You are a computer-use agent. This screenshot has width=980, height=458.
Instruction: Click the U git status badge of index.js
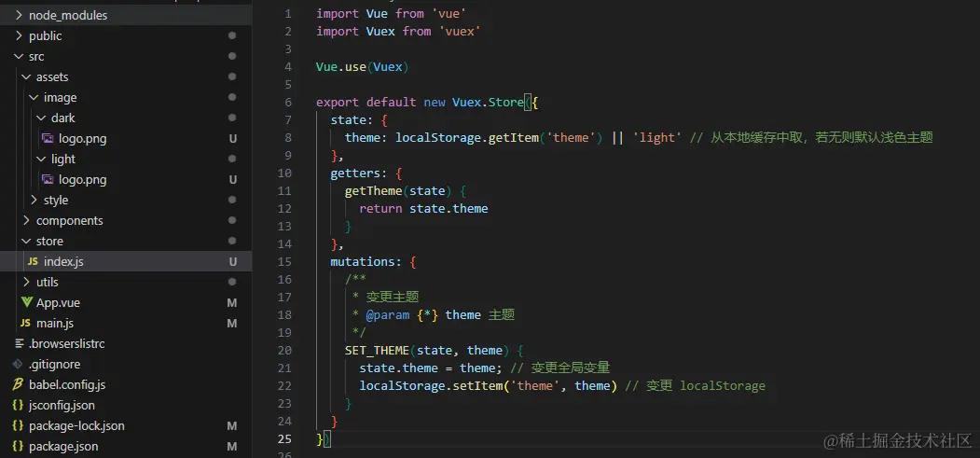coord(232,262)
